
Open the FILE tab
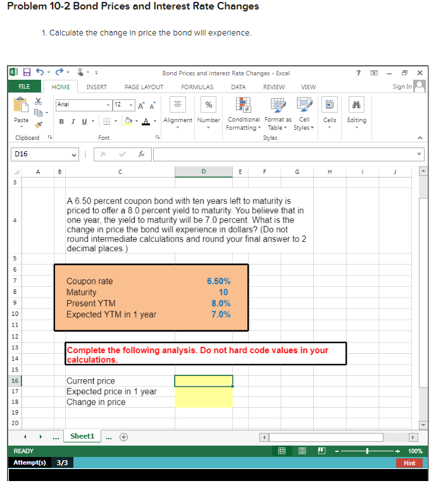click(x=24, y=87)
